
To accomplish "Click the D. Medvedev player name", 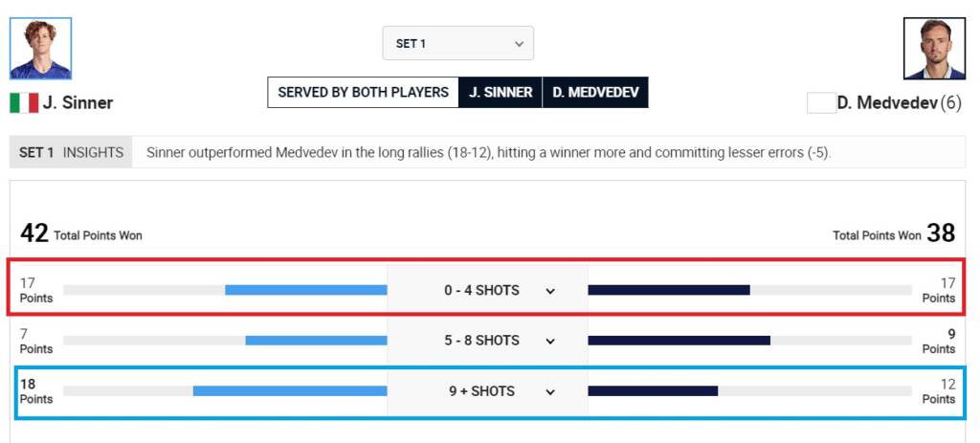I will click(x=887, y=102).
